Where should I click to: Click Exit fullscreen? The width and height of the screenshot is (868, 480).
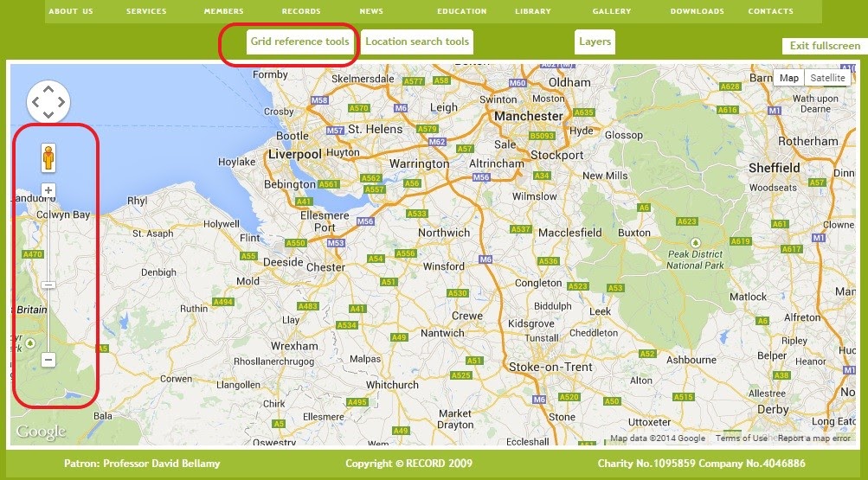pyautogui.click(x=825, y=46)
